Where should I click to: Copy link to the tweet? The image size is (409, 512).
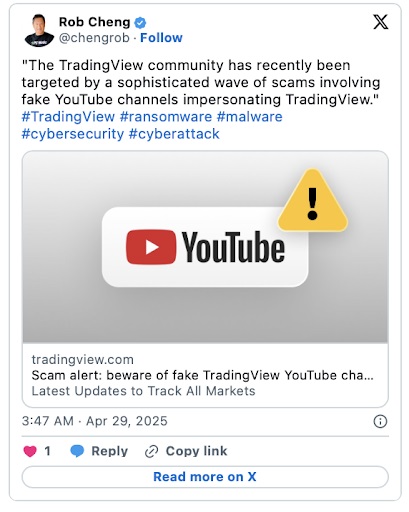pos(186,451)
